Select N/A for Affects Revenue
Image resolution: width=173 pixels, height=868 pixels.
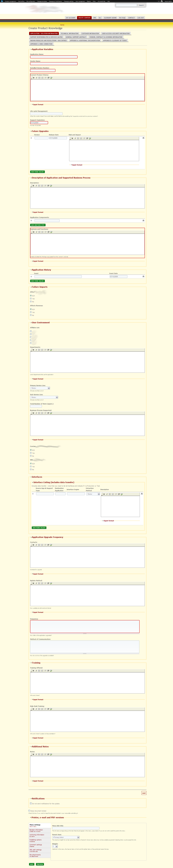click(31, 309)
